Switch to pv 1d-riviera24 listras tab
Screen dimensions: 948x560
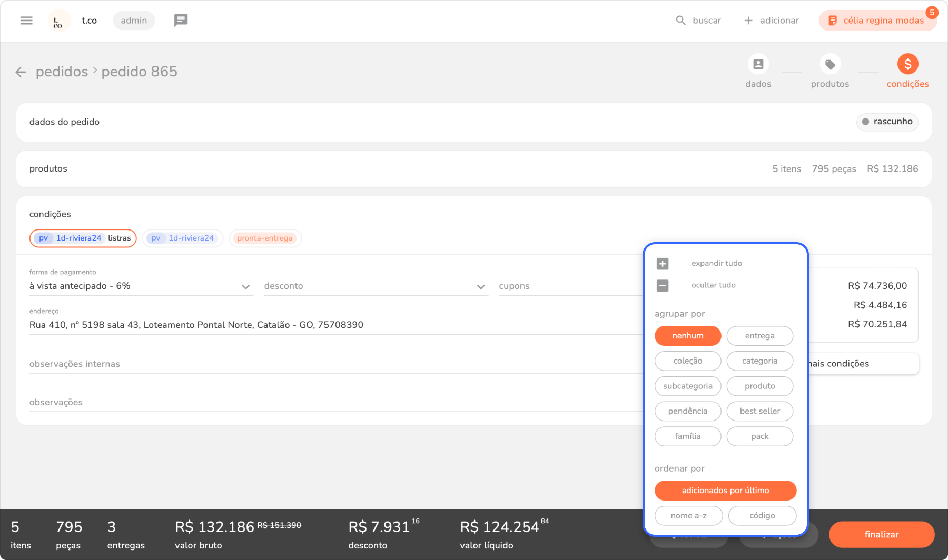pos(83,238)
